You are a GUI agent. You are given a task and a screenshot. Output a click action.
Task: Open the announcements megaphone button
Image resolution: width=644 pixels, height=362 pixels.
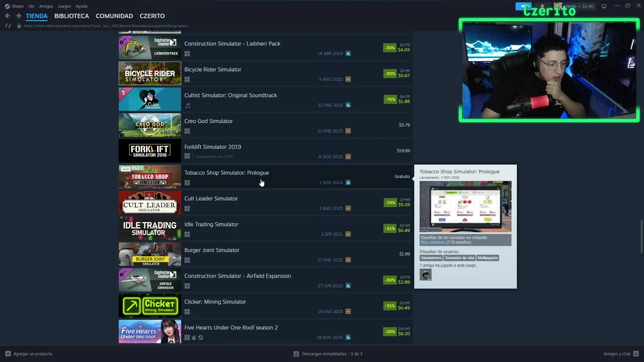click(x=524, y=6)
